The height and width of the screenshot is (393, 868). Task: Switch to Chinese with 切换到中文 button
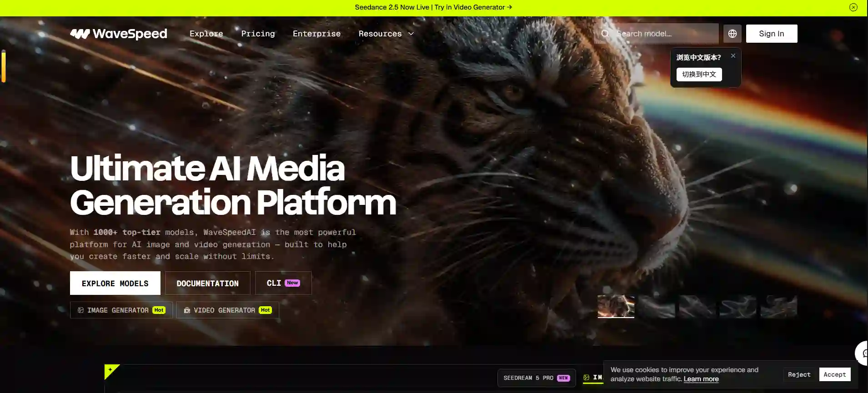tap(699, 75)
